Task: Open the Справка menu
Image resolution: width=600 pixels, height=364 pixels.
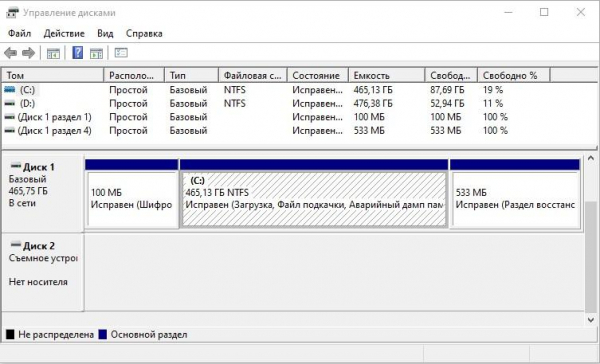Action: [144, 34]
